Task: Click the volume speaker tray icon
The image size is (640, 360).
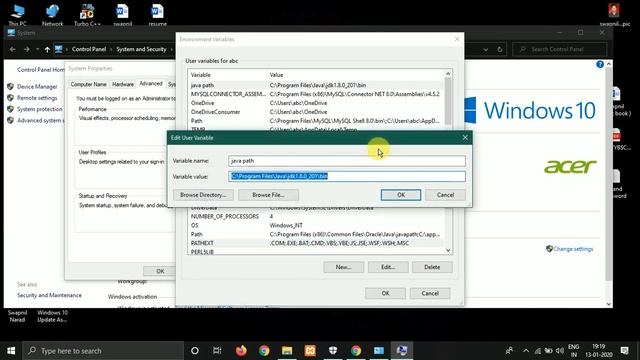Action: pos(560,351)
